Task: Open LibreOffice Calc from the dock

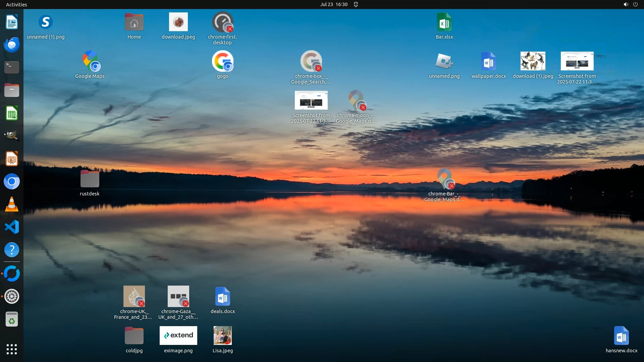Action: [x=12, y=113]
